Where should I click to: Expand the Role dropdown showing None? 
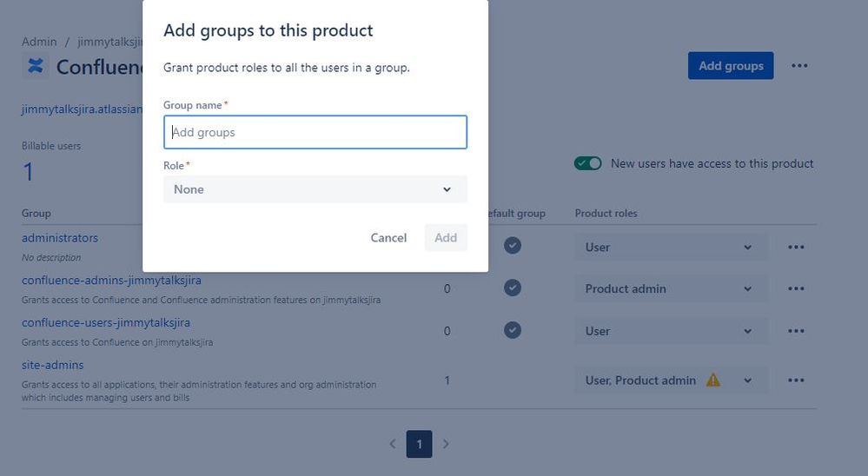315,189
